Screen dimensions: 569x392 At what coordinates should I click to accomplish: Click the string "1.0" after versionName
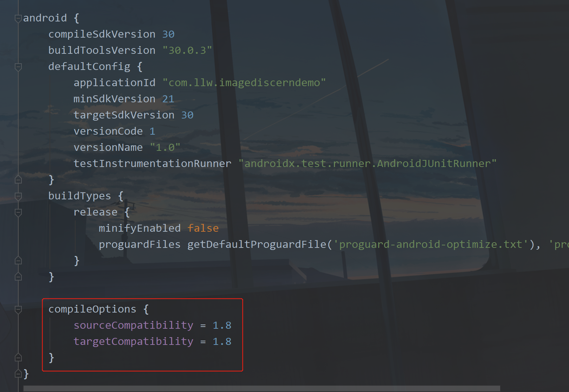coord(165,147)
